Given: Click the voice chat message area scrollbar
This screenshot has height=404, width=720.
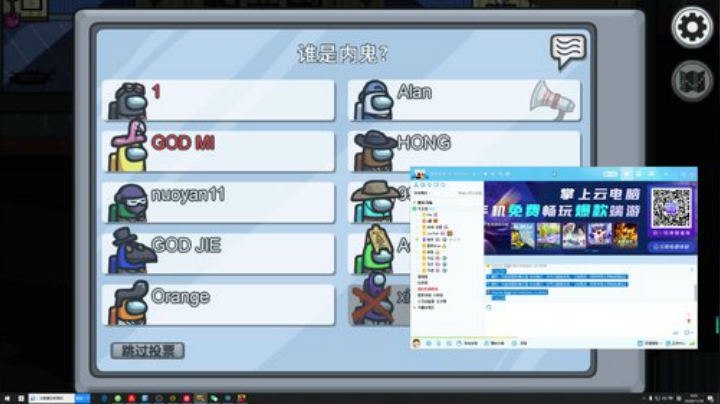Looking at the screenshot, I should 694,292.
